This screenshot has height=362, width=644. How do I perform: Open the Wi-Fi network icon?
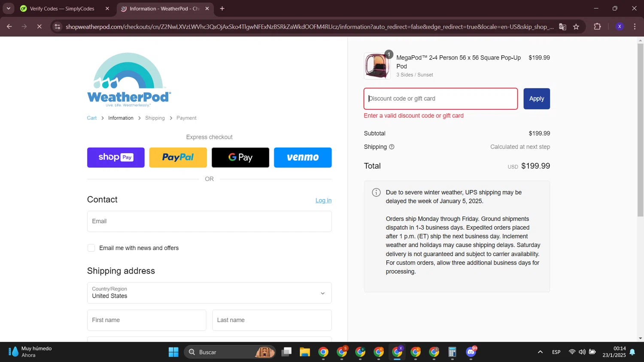572,352
